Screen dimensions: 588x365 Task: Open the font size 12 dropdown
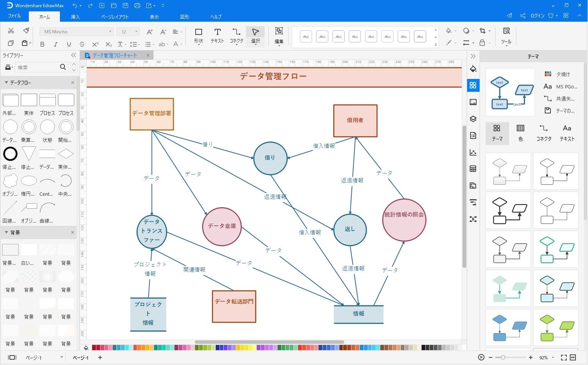pyautogui.click(x=136, y=32)
